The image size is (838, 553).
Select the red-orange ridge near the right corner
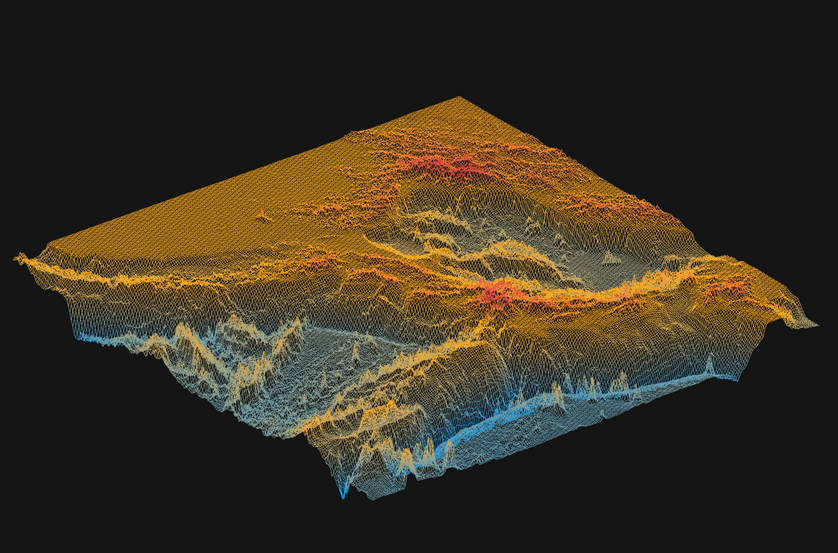pos(725,288)
